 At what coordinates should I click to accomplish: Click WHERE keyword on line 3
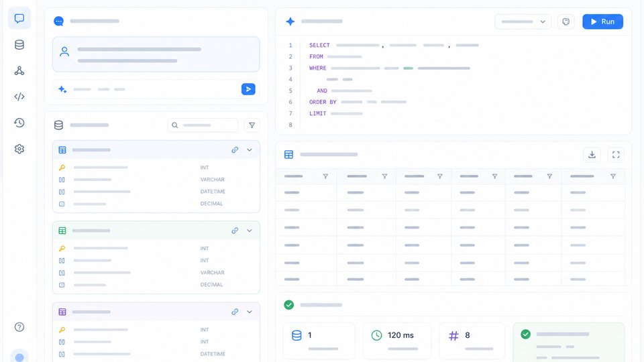[x=318, y=68]
